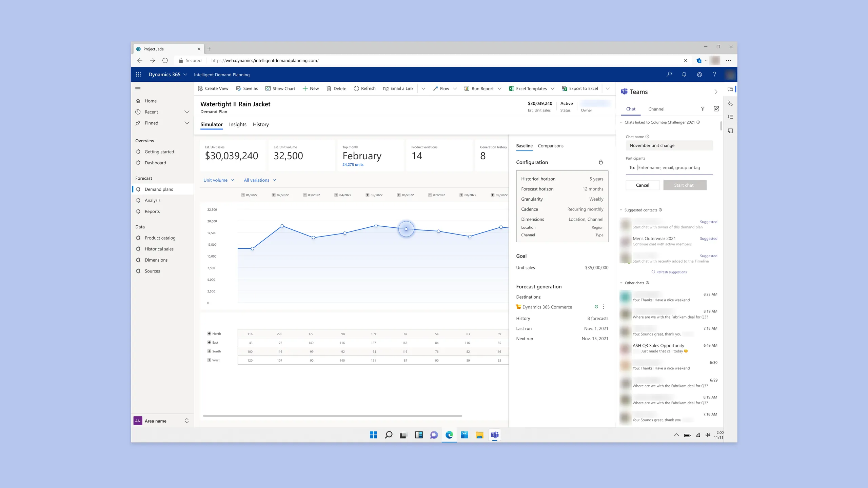Open Microsoft Store from the taskbar
This screenshot has width=868, height=488.
coord(465,435)
